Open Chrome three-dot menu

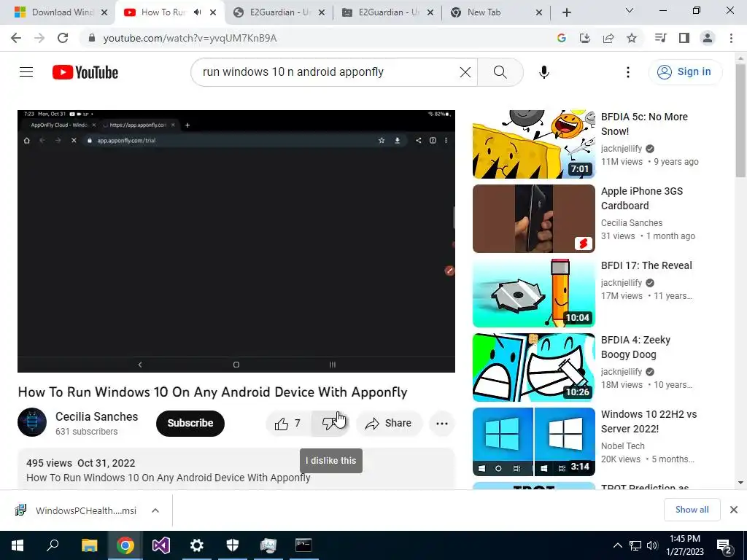pyautogui.click(x=731, y=38)
